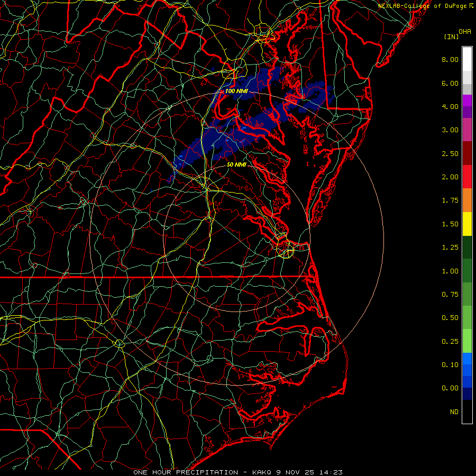
Task: Click the 8.00 legend value
Action: (450, 59)
